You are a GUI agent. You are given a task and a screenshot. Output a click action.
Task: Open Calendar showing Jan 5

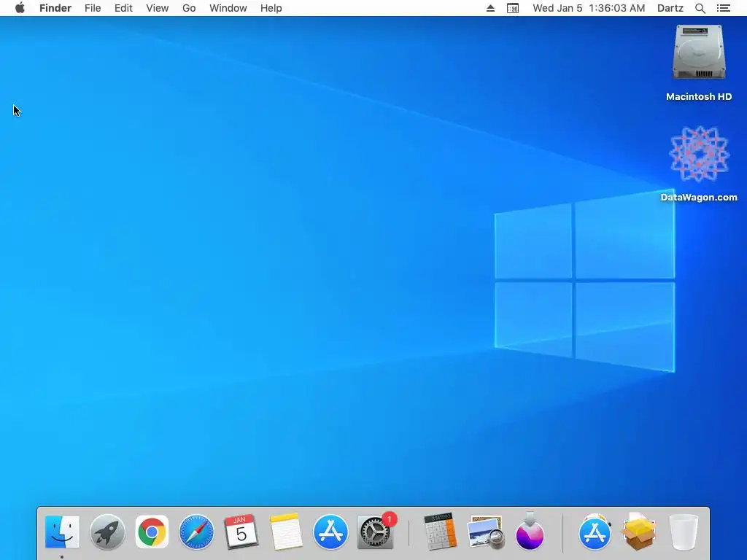(x=241, y=532)
